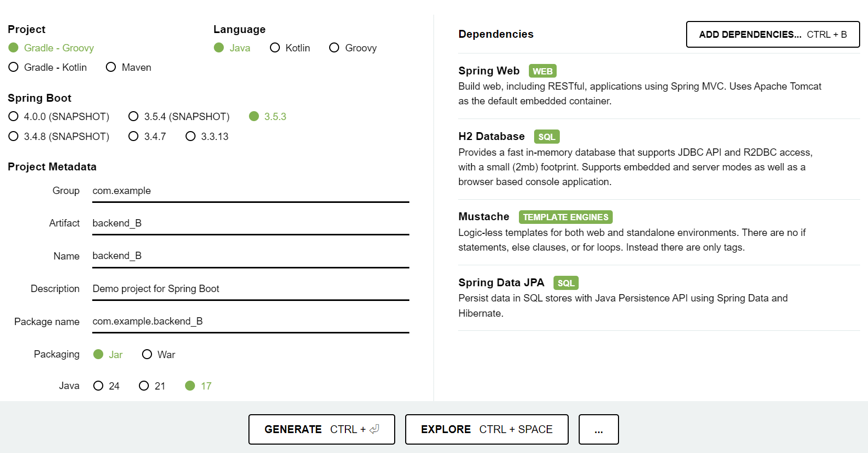Click the Spring Web description text
Image resolution: width=868 pixels, height=453 pixels.
click(639, 93)
